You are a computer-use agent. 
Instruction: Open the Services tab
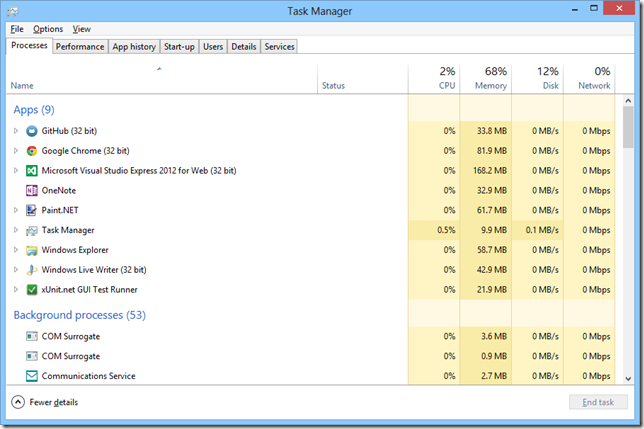(279, 46)
